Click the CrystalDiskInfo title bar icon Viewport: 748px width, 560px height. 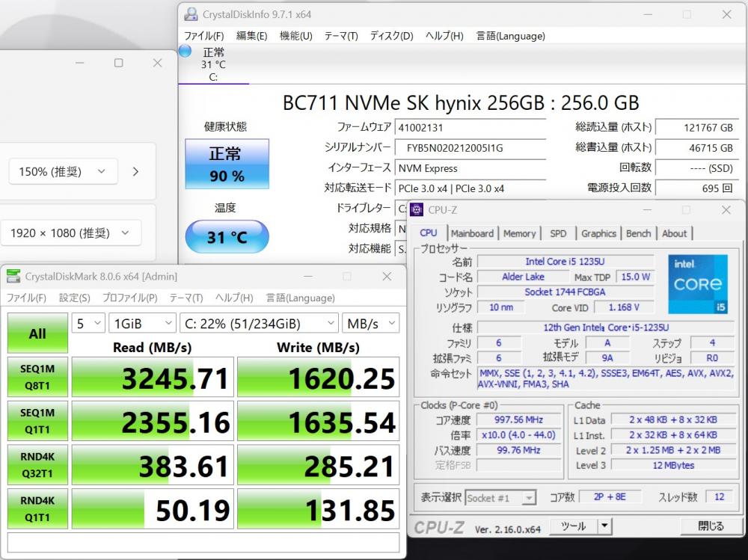pos(191,14)
